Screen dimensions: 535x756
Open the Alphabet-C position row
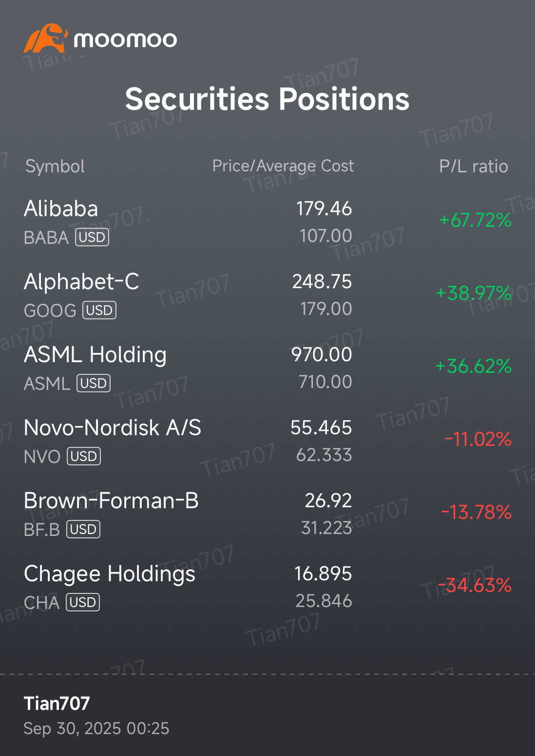point(81,282)
